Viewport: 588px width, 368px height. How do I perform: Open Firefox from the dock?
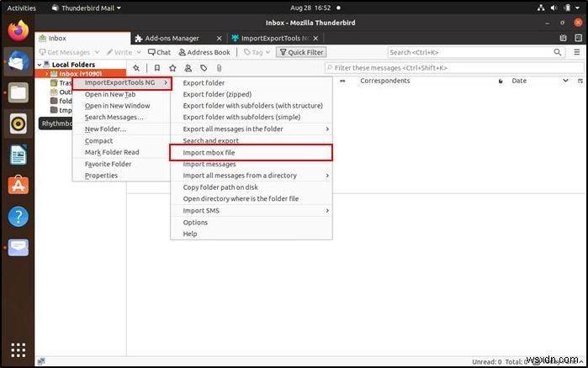point(18,31)
